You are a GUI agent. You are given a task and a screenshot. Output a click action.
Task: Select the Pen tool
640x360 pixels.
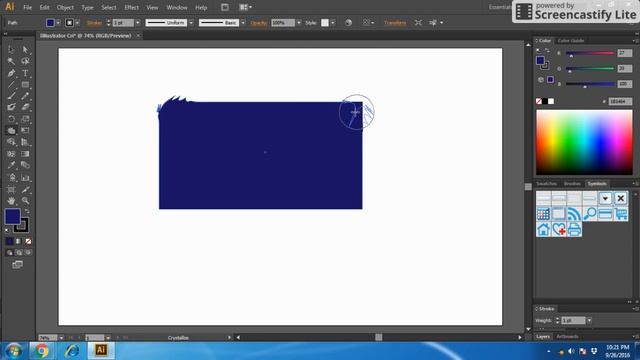11,73
